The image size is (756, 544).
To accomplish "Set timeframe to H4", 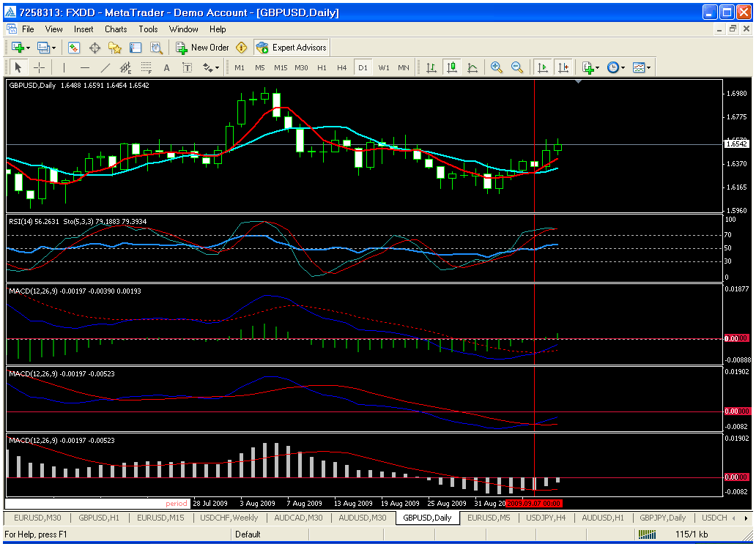I will pos(342,67).
